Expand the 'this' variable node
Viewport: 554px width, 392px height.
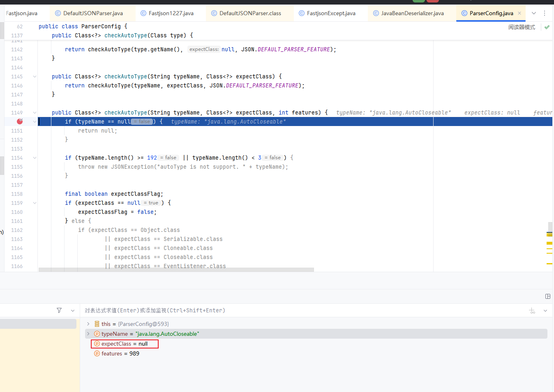[88, 324]
